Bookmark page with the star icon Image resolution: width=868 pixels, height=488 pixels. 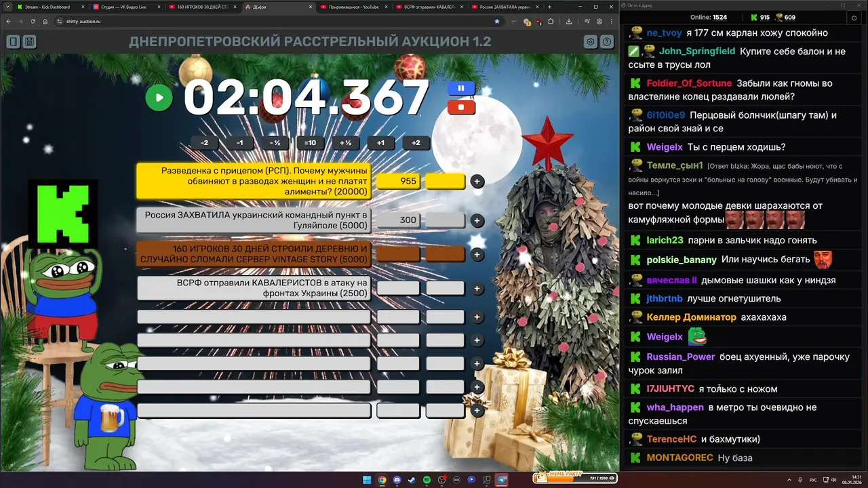click(496, 21)
